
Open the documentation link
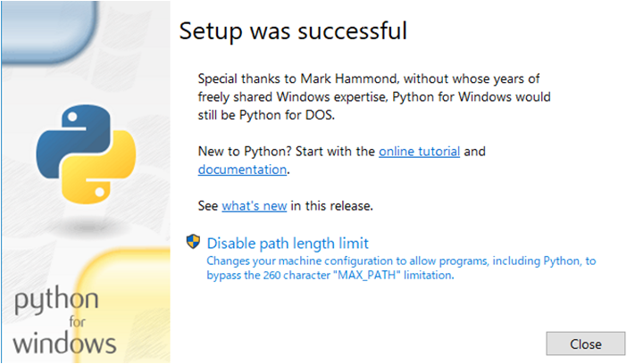242,170
